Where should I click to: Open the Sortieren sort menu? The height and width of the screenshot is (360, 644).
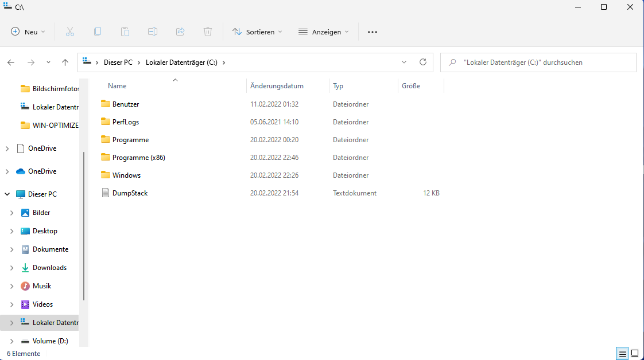click(257, 32)
